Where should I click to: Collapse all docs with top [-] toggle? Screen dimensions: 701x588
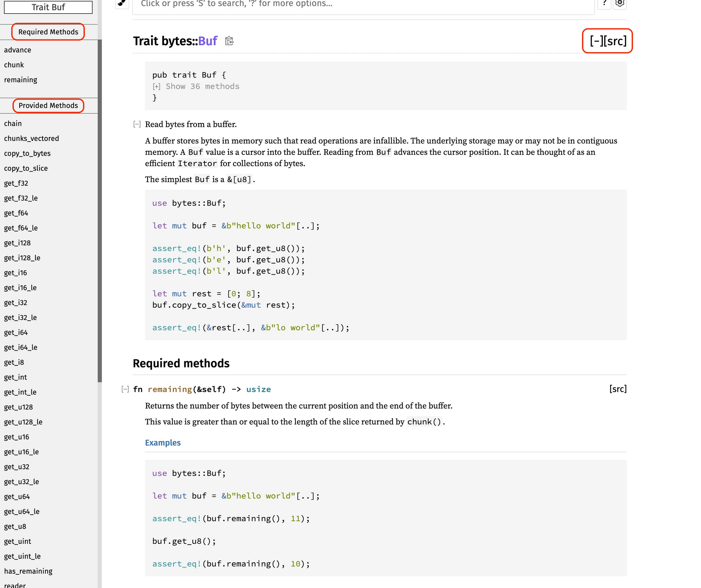pyautogui.click(x=597, y=41)
